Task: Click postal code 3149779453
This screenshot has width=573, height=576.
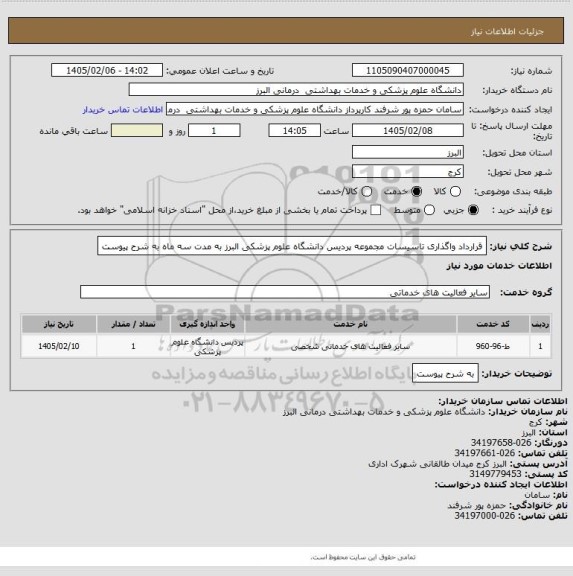Action: tap(495, 474)
